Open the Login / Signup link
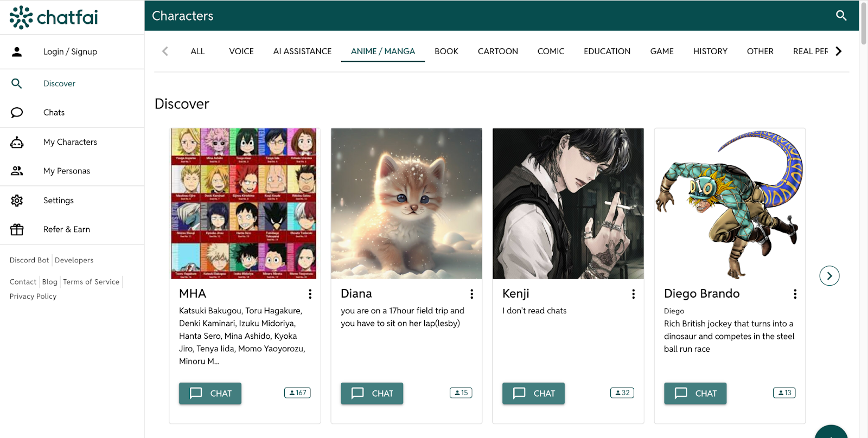 pos(70,51)
